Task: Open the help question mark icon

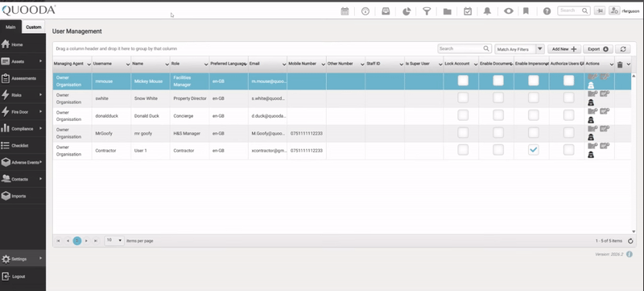Action: pos(547,11)
